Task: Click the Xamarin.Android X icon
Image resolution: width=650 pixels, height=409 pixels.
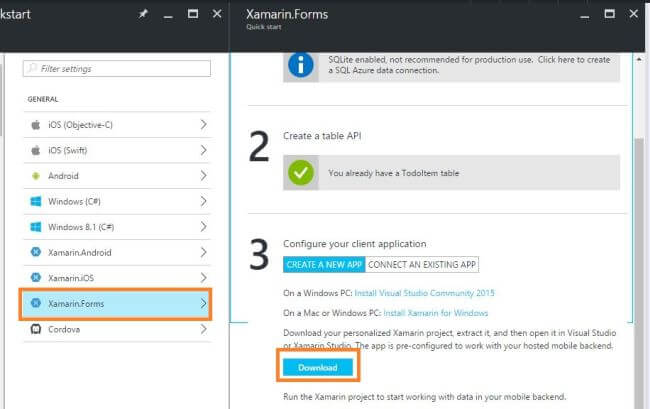Action: (x=36, y=252)
